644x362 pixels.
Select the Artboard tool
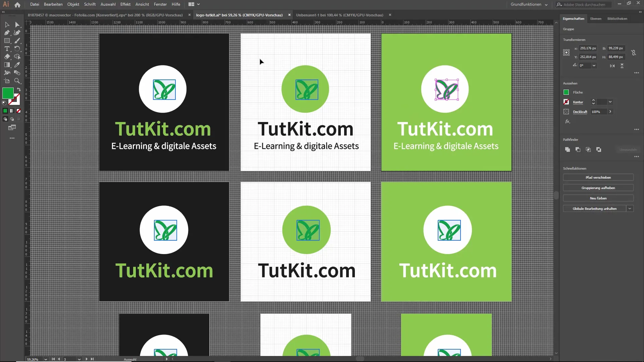tap(7, 81)
